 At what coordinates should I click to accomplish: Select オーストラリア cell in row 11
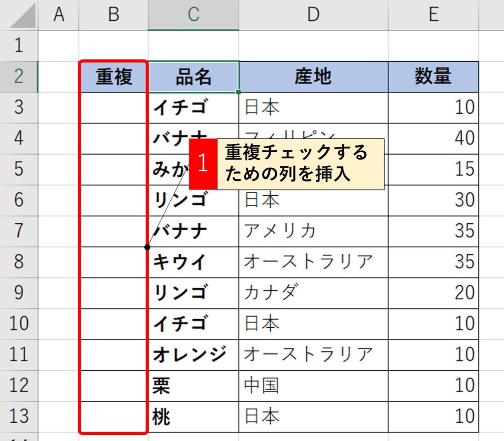pos(313,355)
